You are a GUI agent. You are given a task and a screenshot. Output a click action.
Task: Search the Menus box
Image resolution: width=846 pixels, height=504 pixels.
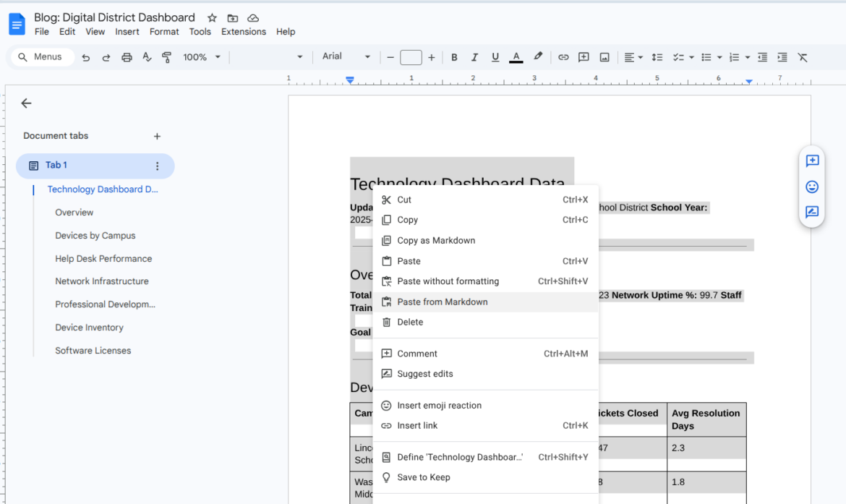point(41,56)
